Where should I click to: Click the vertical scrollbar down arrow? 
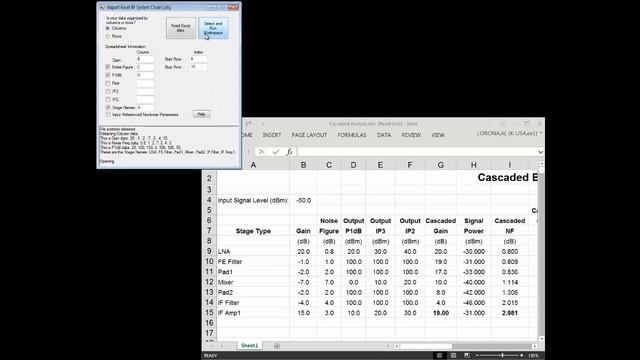541,338
